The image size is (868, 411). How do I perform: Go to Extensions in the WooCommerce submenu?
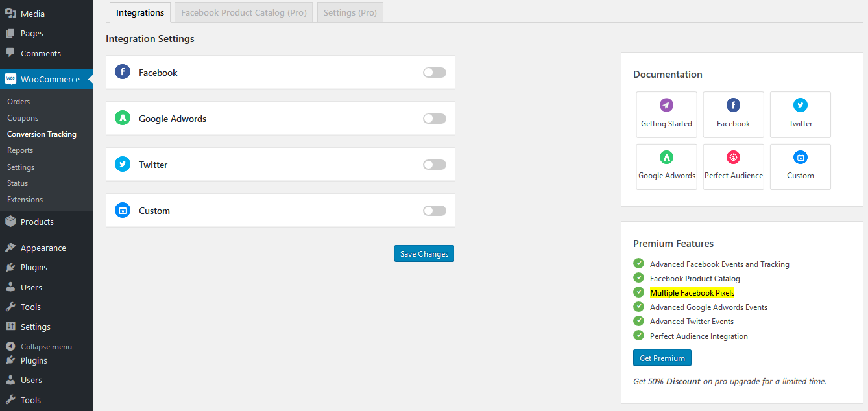point(25,200)
